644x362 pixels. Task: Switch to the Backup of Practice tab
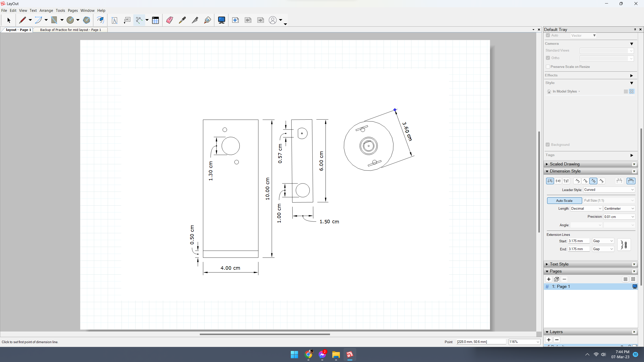[x=70, y=29]
